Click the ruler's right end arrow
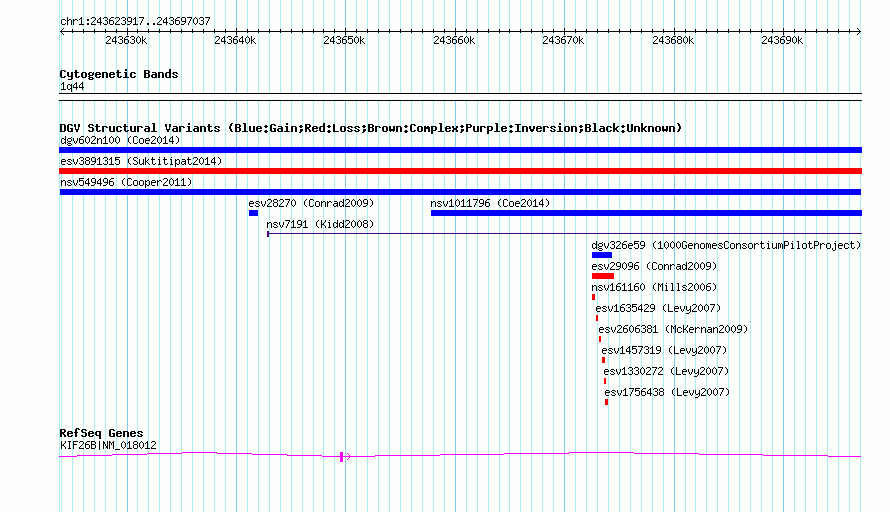This screenshot has width=890, height=512. (858, 32)
